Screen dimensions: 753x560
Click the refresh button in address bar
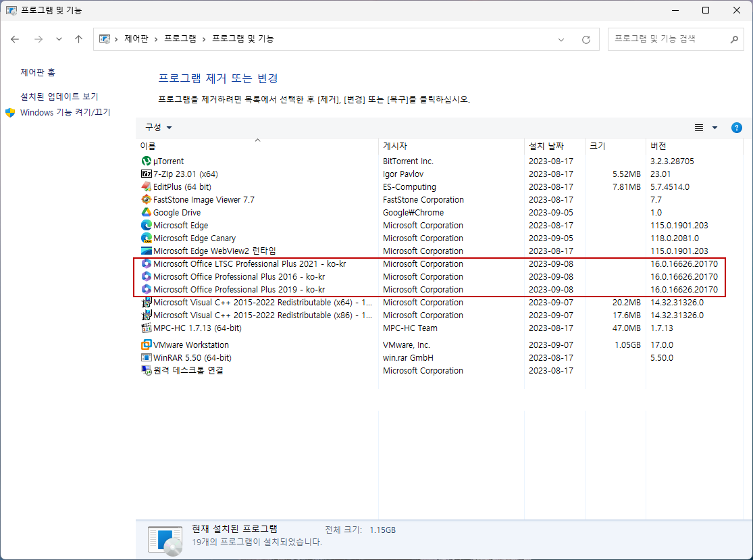click(x=586, y=39)
